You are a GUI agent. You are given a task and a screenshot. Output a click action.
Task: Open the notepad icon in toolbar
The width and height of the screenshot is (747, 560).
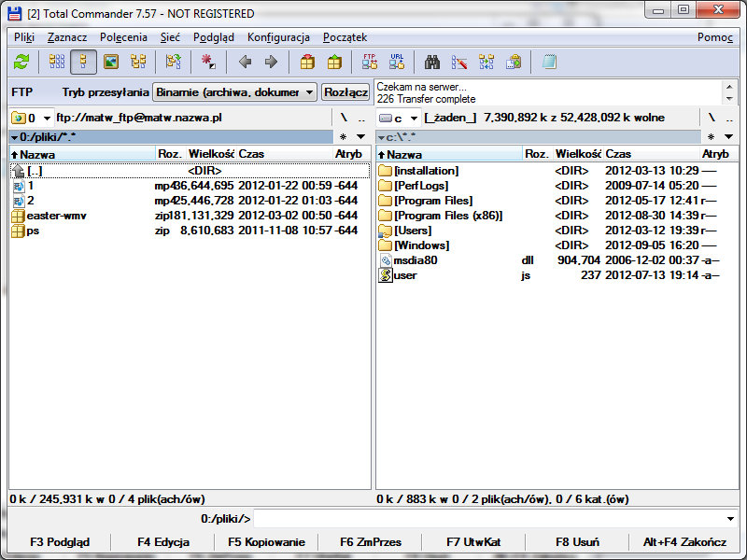549,62
